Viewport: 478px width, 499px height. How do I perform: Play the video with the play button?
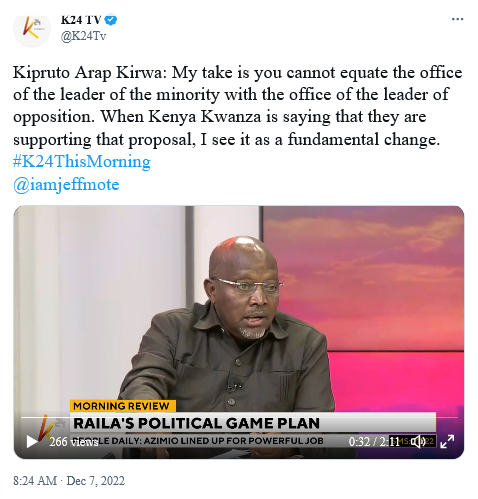(x=32, y=442)
